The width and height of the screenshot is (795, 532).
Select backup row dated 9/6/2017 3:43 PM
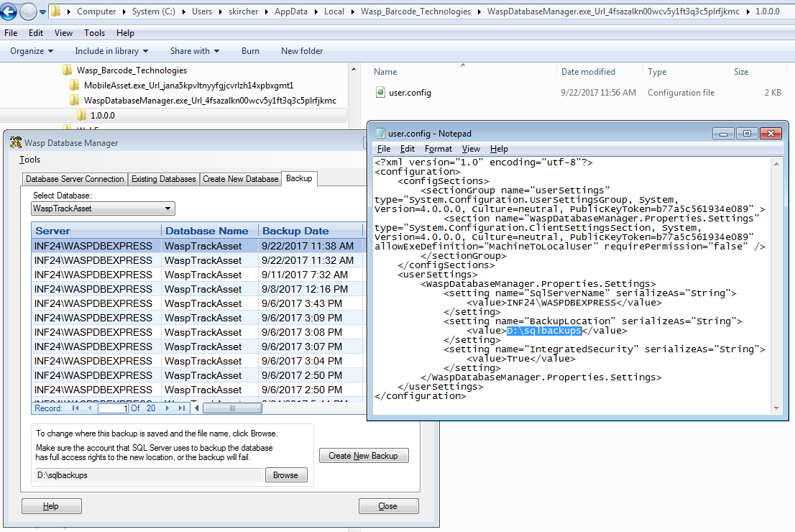point(198,303)
